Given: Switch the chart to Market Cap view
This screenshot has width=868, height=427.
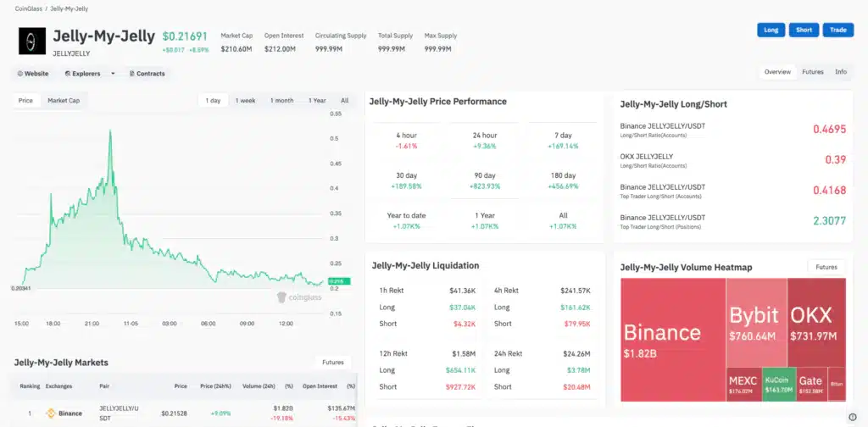Looking at the screenshot, I should coord(64,100).
